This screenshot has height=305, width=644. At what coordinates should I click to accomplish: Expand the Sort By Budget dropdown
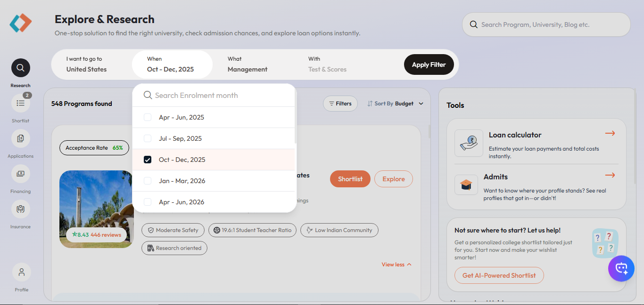396,104
